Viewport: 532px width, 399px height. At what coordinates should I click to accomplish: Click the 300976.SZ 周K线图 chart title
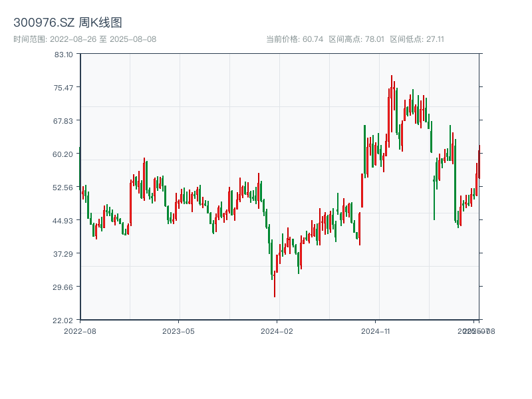click(x=68, y=23)
